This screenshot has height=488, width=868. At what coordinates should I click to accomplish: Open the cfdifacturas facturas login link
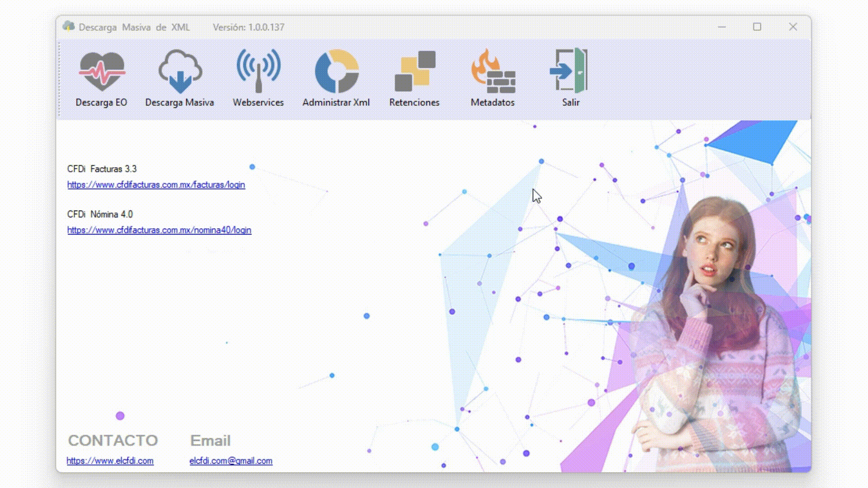coord(156,185)
